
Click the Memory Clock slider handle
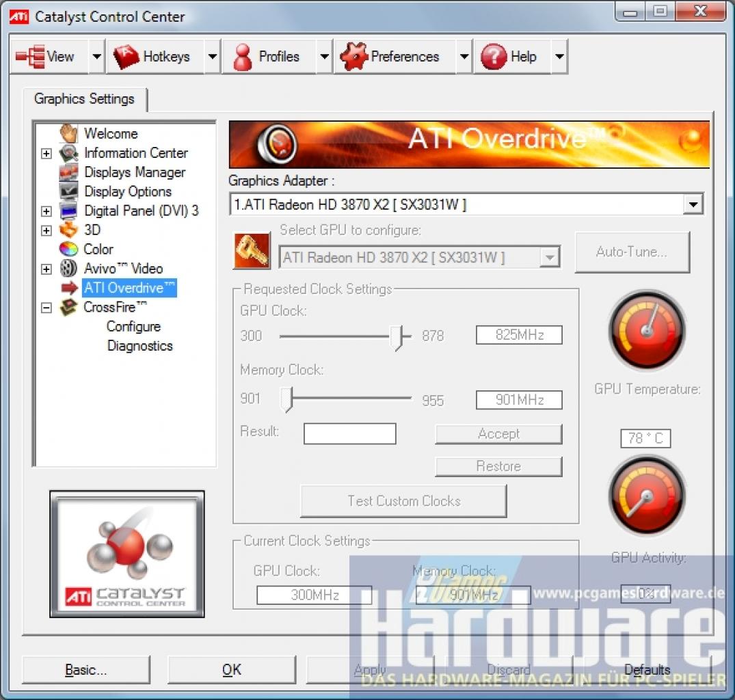pyautogui.click(x=286, y=400)
